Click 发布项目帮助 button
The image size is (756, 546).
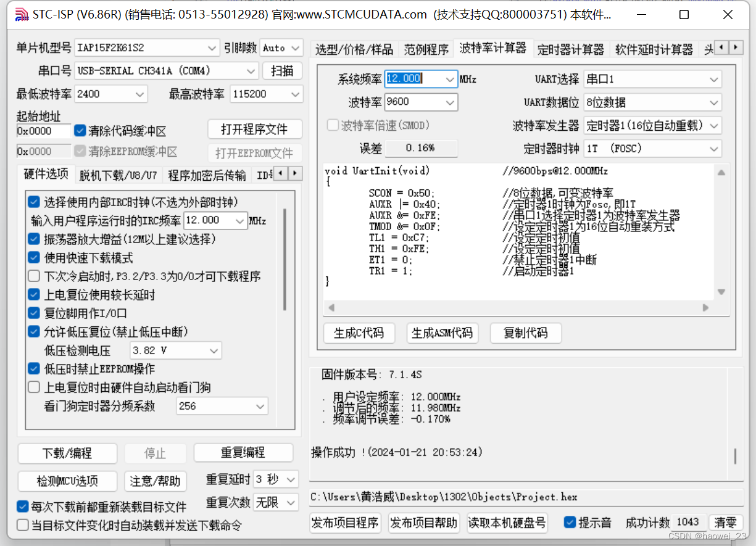coord(424,523)
